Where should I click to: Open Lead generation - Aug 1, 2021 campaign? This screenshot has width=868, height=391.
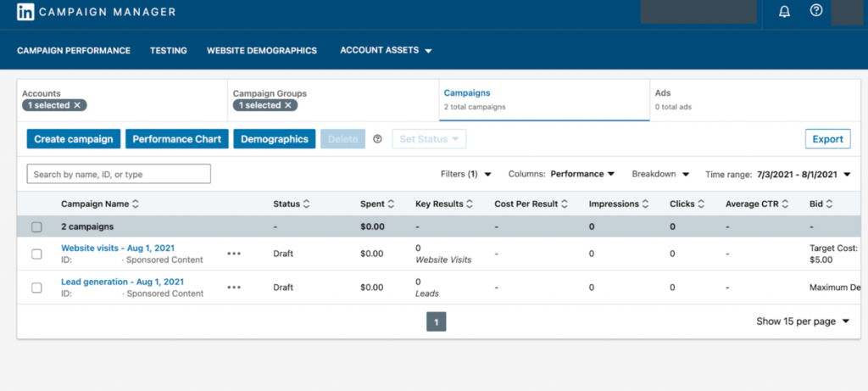(x=122, y=282)
